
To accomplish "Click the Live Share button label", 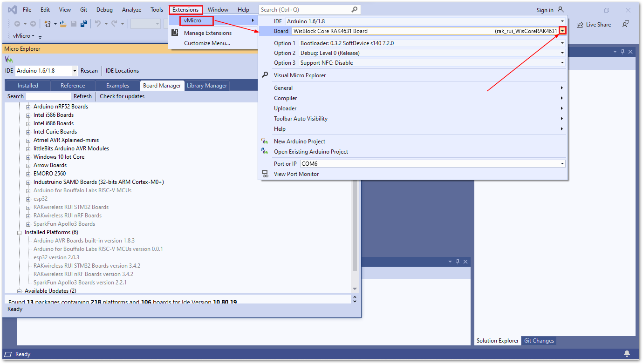I will [x=598, y=25].
